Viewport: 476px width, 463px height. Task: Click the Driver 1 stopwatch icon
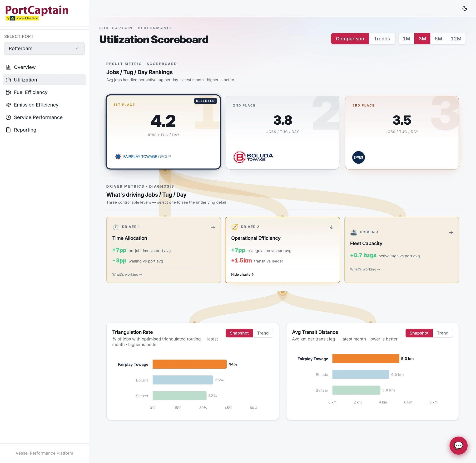click(116, 227)
